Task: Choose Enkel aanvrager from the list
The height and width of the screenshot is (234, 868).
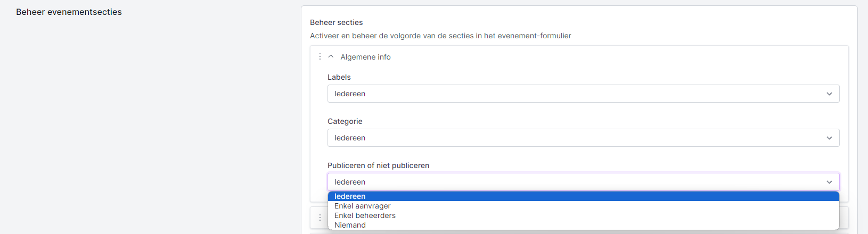Action: (x=363, y=206)
